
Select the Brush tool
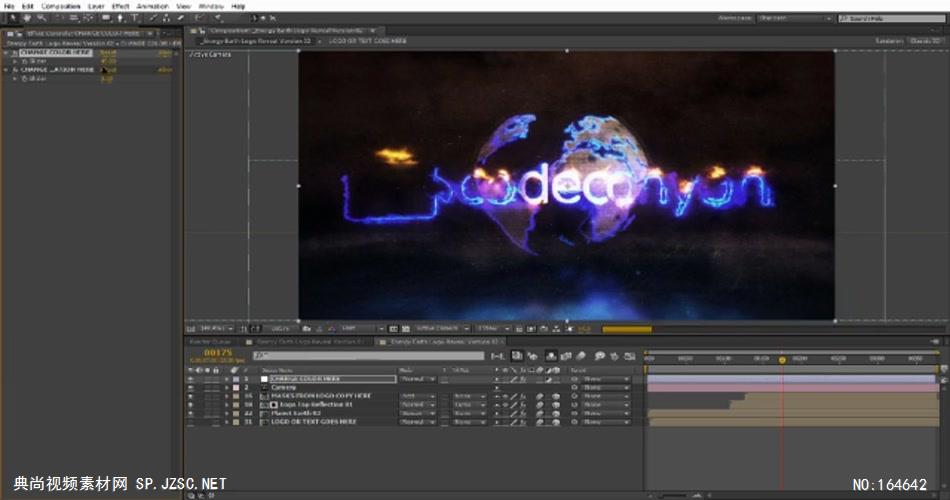153,18
